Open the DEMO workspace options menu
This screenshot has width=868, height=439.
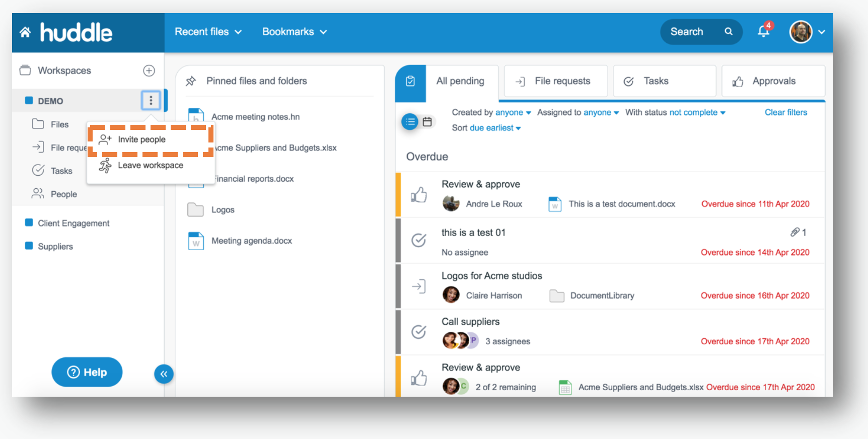coord(151,100)
